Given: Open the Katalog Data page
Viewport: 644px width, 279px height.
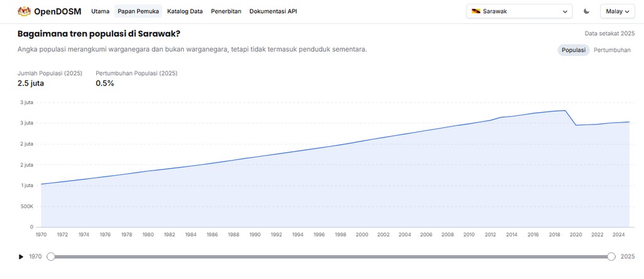Looking at the screenshot, I should coord(185,11).
